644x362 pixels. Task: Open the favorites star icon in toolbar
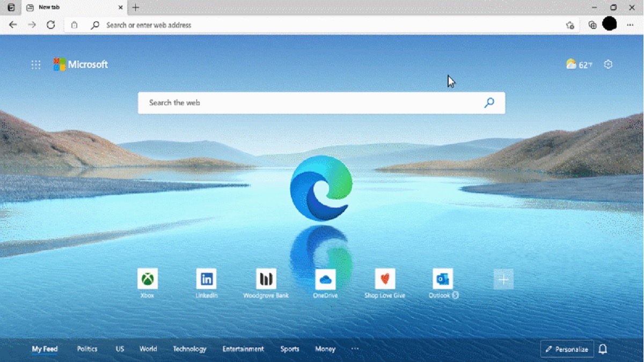coord(570,25)
